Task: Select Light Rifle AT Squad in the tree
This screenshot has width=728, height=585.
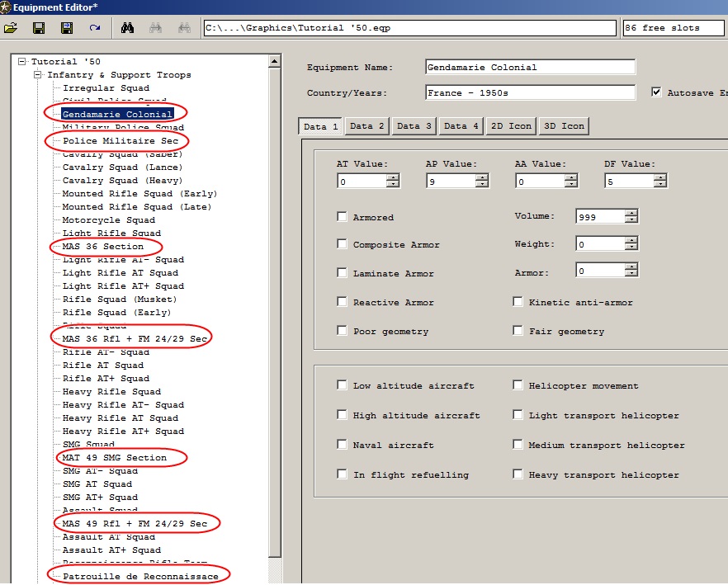Action: [121, 272]
